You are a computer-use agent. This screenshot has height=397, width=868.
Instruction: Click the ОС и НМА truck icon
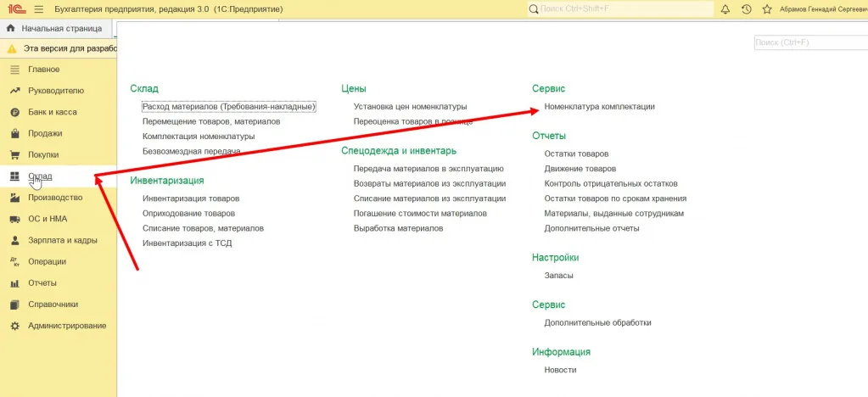[15, 219]
